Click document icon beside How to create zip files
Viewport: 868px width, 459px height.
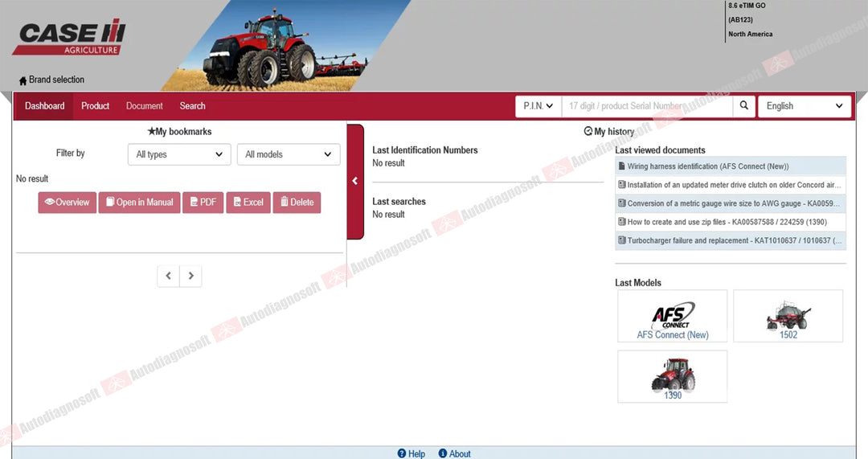click(x=621, y=222)
